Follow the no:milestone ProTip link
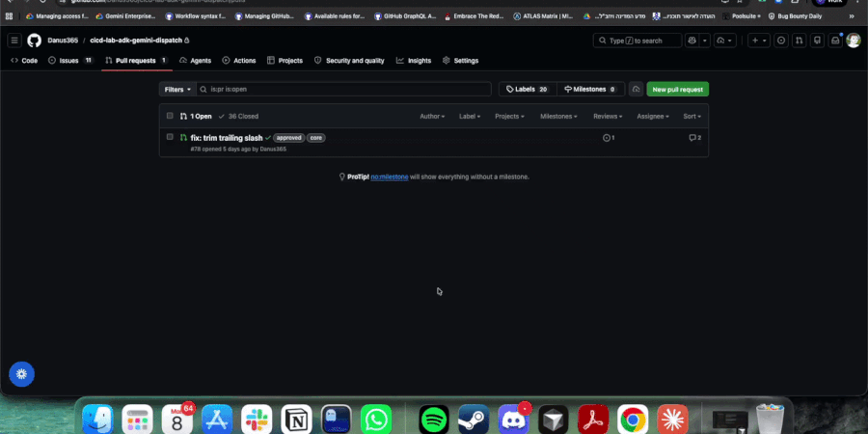This screenshot has height=434, width=868. coord(390,177)
